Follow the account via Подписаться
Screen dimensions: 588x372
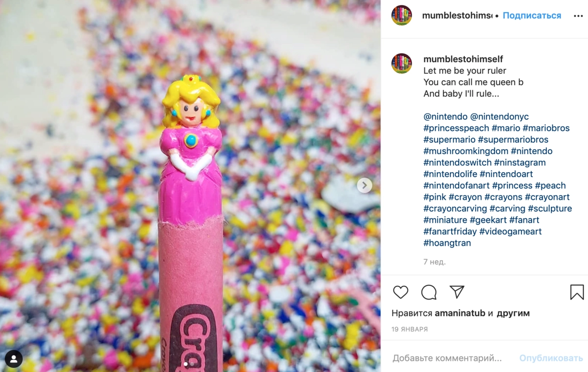coord(532,16)
